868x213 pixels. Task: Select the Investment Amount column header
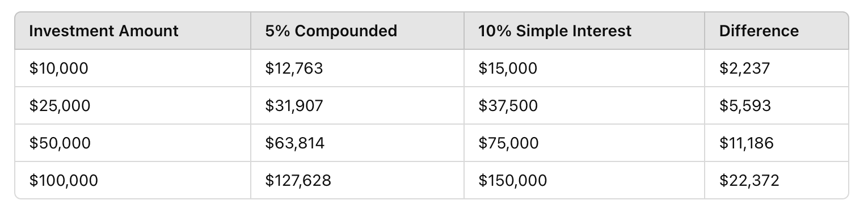click(133, 31)
